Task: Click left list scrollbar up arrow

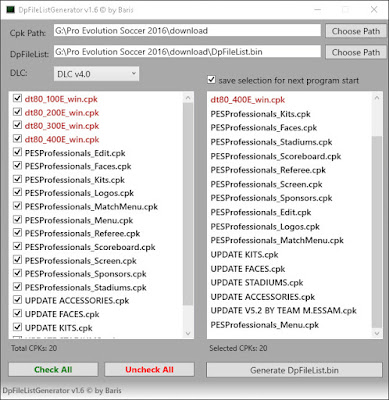Action: tap(188, 98)
